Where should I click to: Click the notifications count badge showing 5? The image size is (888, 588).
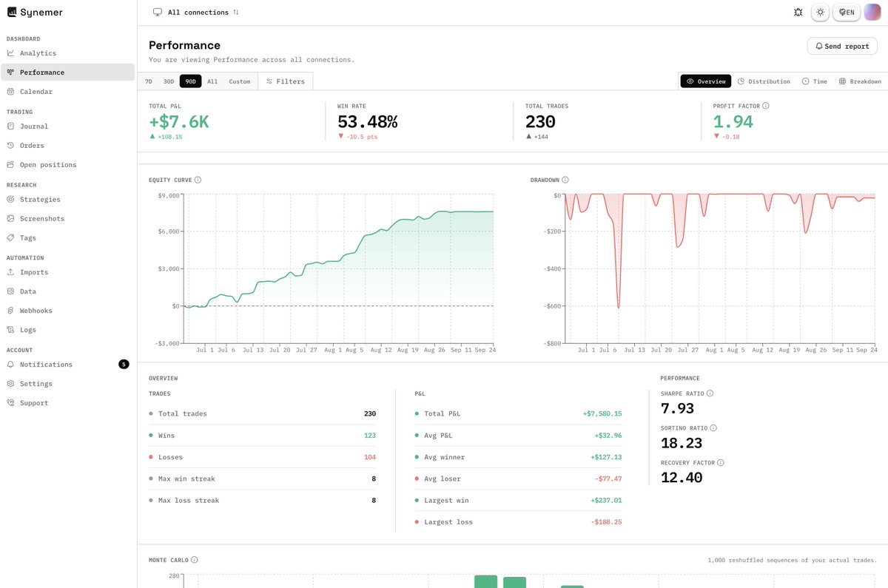[x=124, y=365]
